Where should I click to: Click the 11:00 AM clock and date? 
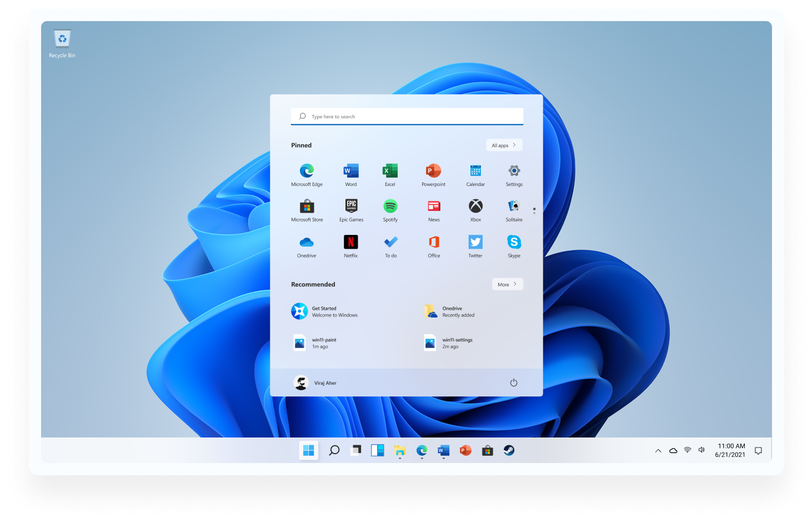click(x=730, y=450)
